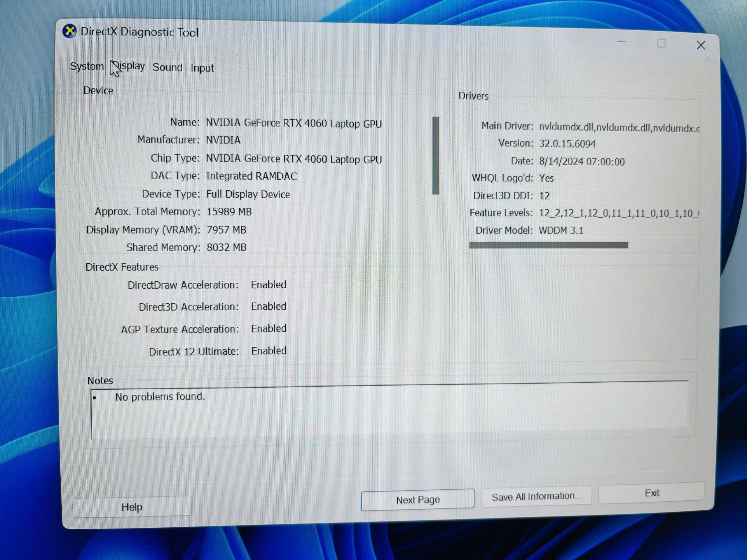Click the DirectX 12 Ultimate 'Enabled' value
This screenshot has height=560, width=747.
268,351
